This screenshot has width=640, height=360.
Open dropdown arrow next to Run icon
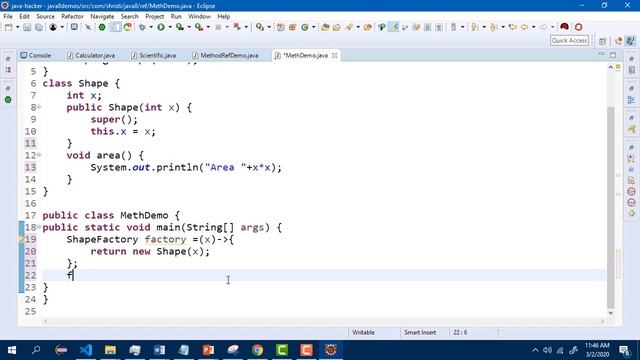pyautogui.click(x=170, y=27)
